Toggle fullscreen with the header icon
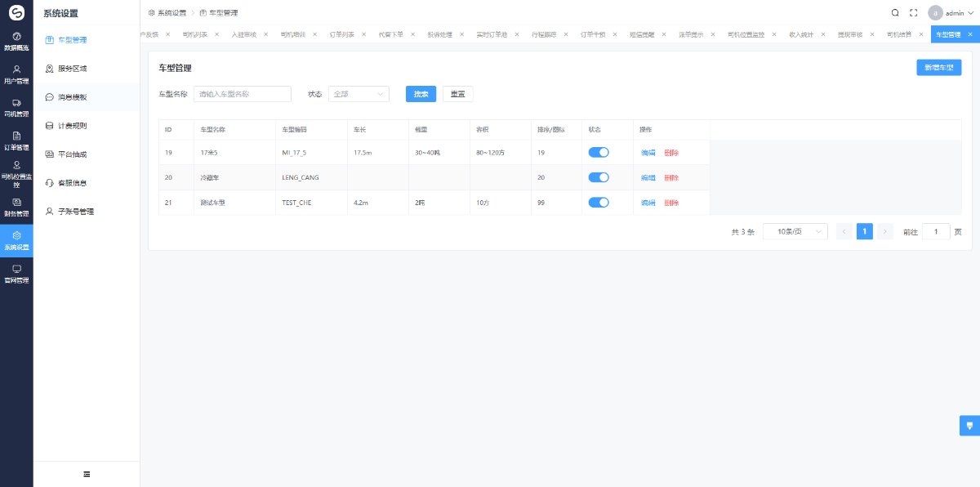Image resolution: width=980 pixels, height=487 pixels. tap(914, 13)
